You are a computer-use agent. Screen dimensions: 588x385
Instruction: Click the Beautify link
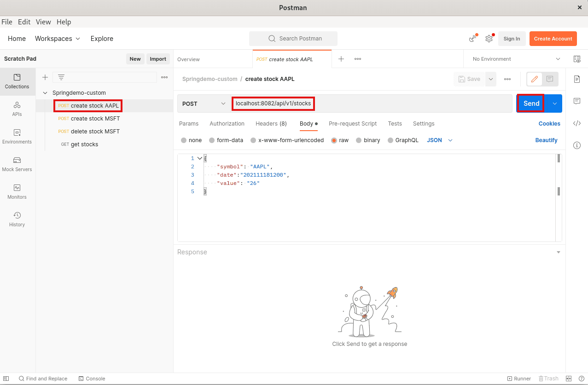click(546, 140)
